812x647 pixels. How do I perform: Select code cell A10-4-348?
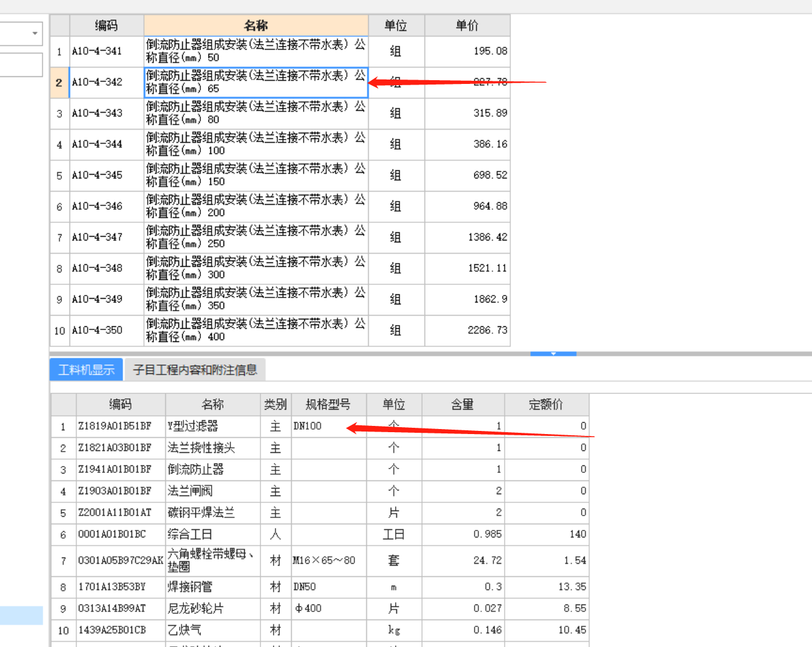tap(106, 268)
